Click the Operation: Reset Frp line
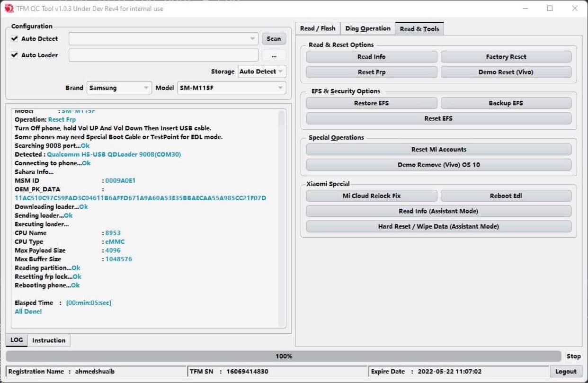This screenshot has width=588, height=383. point(45,120)
